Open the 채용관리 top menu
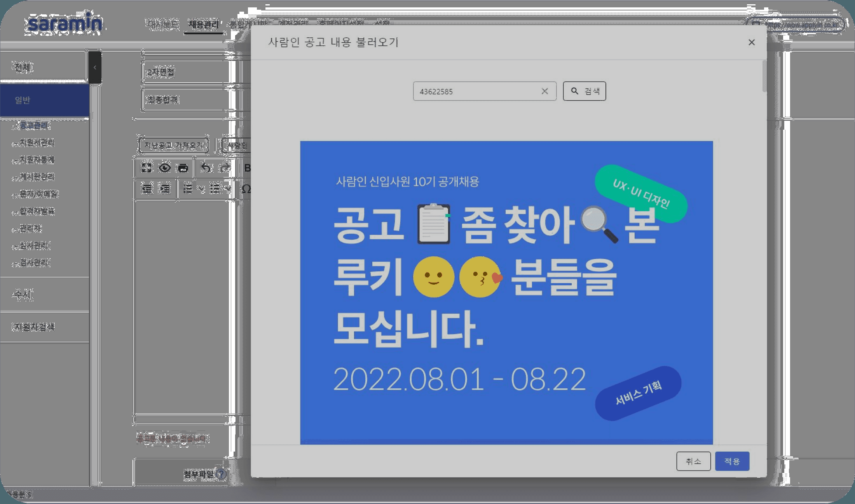 point(203,25)
